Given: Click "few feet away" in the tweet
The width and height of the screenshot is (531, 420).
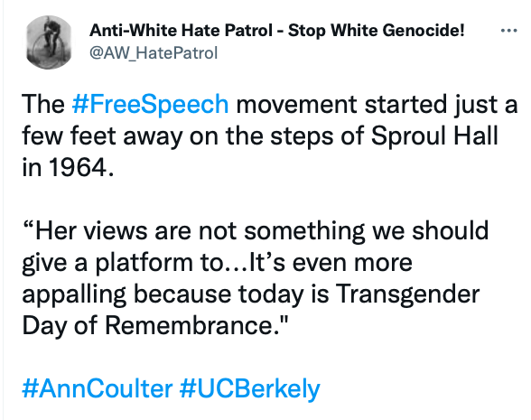Looking at the screenshot, I should (x=102, y=136).
